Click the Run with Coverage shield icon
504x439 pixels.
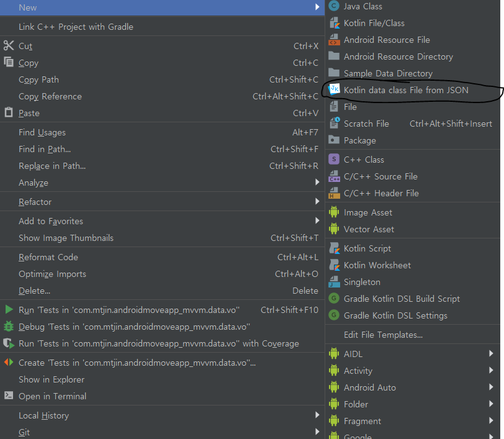(x=9, y=343)
